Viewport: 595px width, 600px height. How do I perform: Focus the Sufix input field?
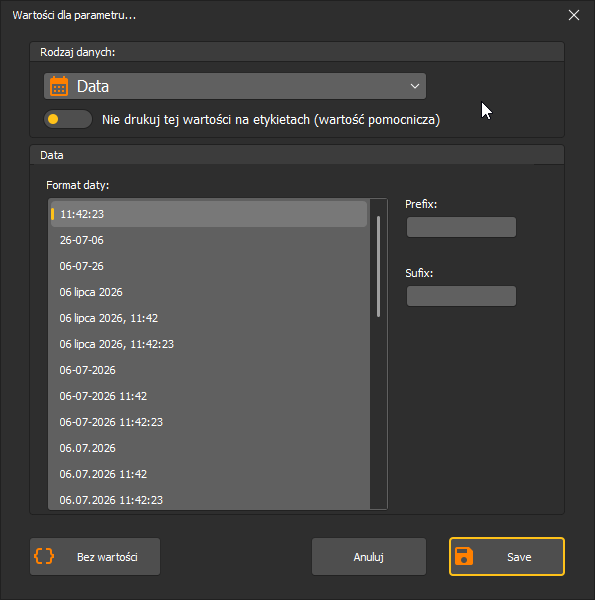(x=461, y=296)
